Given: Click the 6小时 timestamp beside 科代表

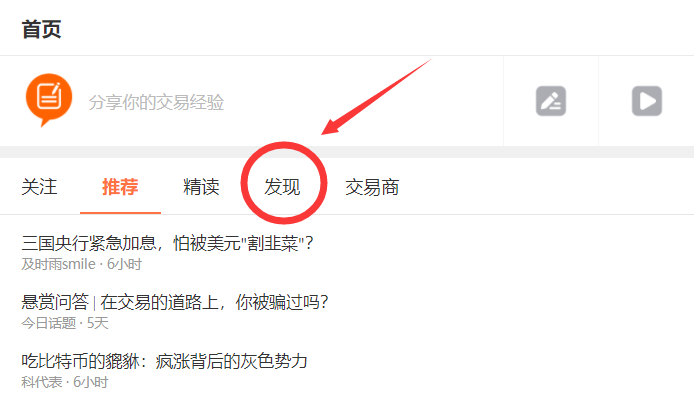Looking at the screenshot, I should tap(91, 382).
